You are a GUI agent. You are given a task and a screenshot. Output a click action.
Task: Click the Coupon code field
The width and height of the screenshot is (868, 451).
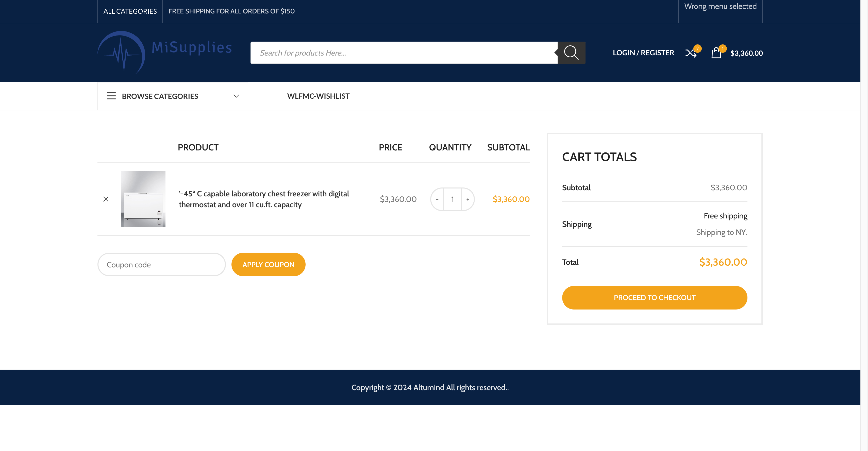point(161,264)
